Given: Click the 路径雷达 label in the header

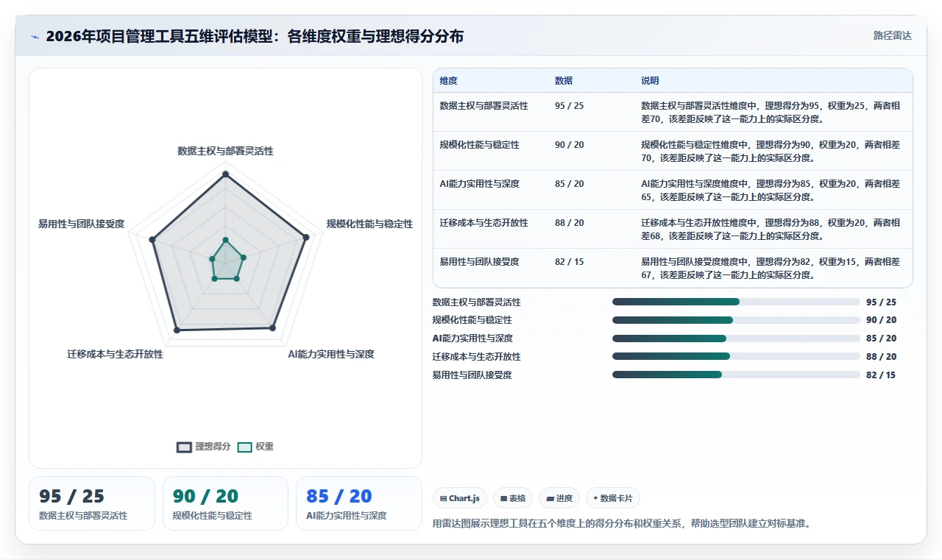Looking at the screenshot, I should [x=892, y=35].
